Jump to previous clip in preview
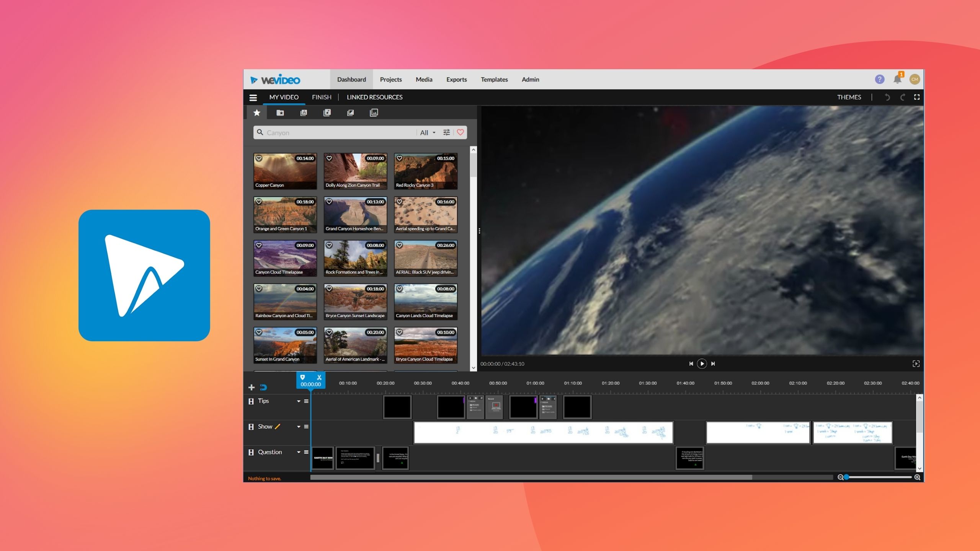Viewport: 980px width, 551px height. pyautogui.click(x=691, y=364)
